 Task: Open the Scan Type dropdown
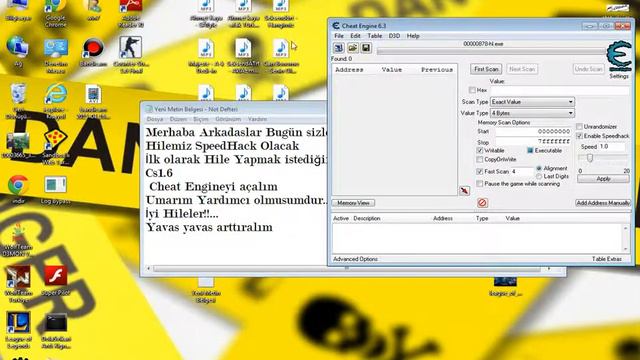[532, 102]
